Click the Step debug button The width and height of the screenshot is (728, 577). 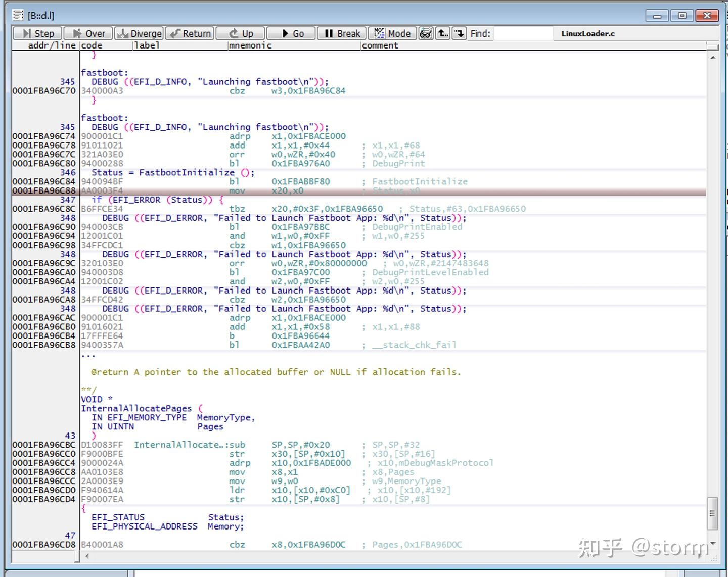[x=37, y=33]
